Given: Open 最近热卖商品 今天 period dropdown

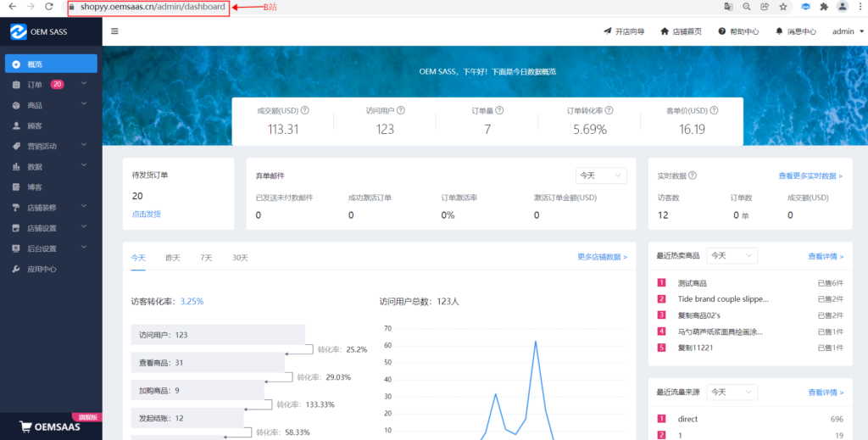Looking at the screenshot, I should (732, 255).
